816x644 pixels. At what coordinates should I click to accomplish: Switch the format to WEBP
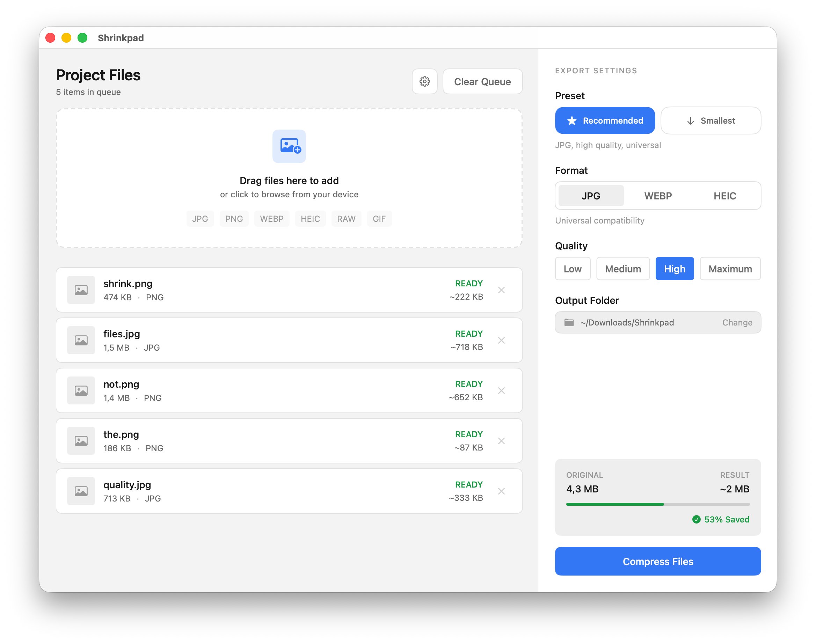[658, 196]
